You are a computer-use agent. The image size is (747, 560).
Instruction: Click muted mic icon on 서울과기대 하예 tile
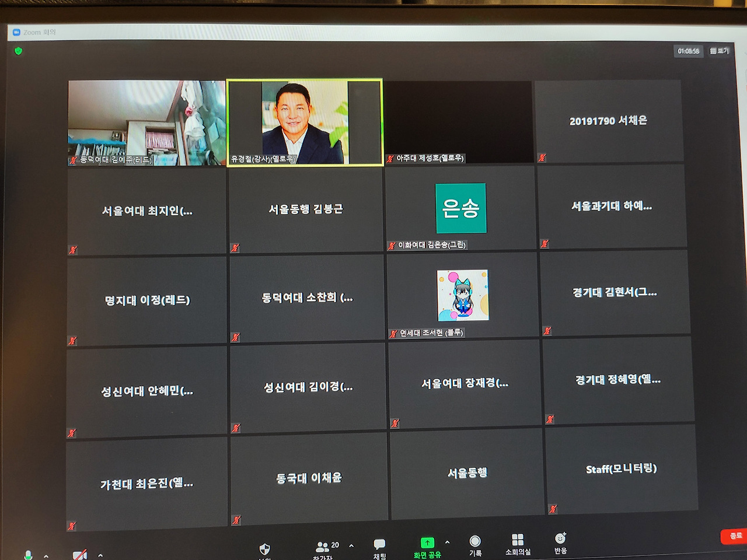click(x=544, y=244)
